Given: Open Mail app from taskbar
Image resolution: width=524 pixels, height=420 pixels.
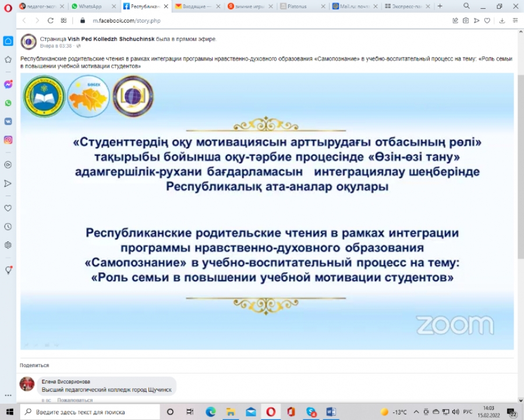Looking at the screenshot, I should click(250, 412).
